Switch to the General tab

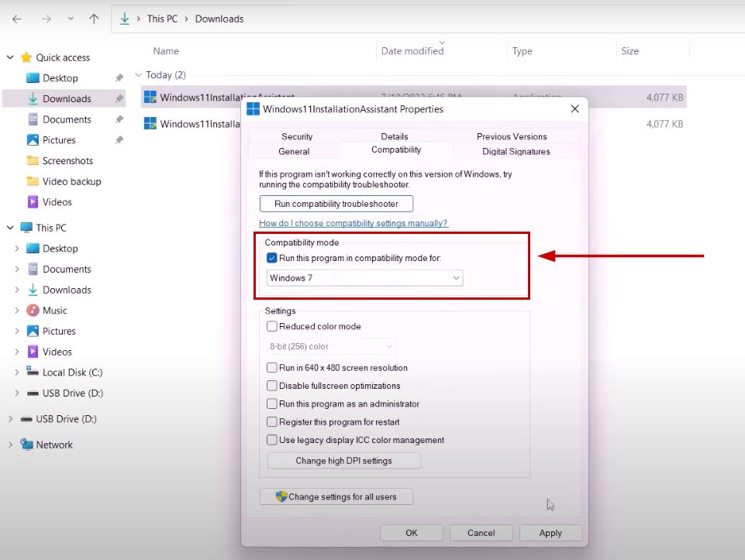294,151
